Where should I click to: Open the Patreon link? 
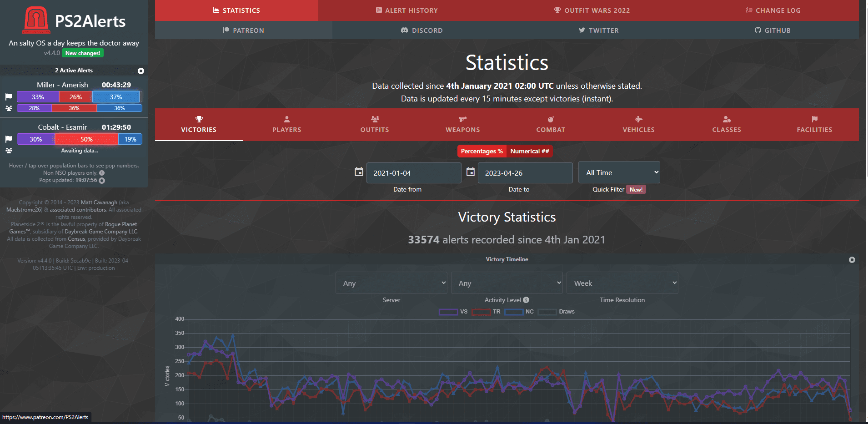[x=243, y=30]
